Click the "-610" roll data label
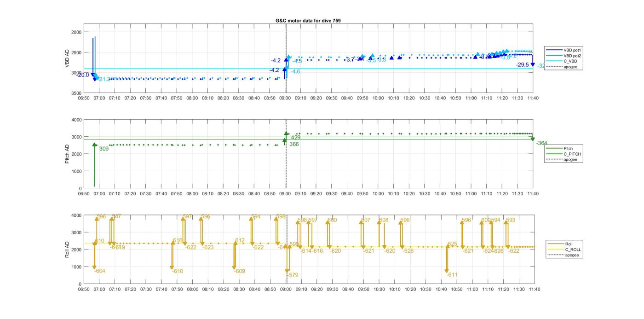Viewport: 644px width, 319px height. click(x=178, y=272)
